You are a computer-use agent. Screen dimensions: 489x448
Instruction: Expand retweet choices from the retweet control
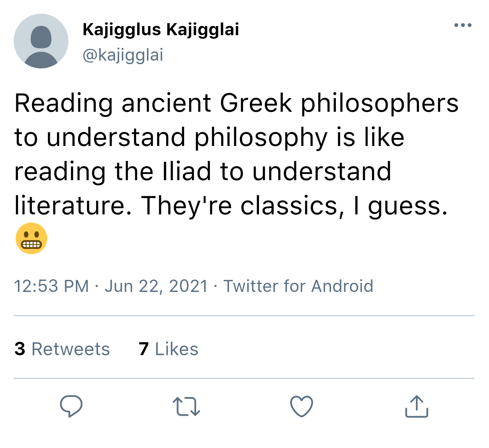point(186,406)
